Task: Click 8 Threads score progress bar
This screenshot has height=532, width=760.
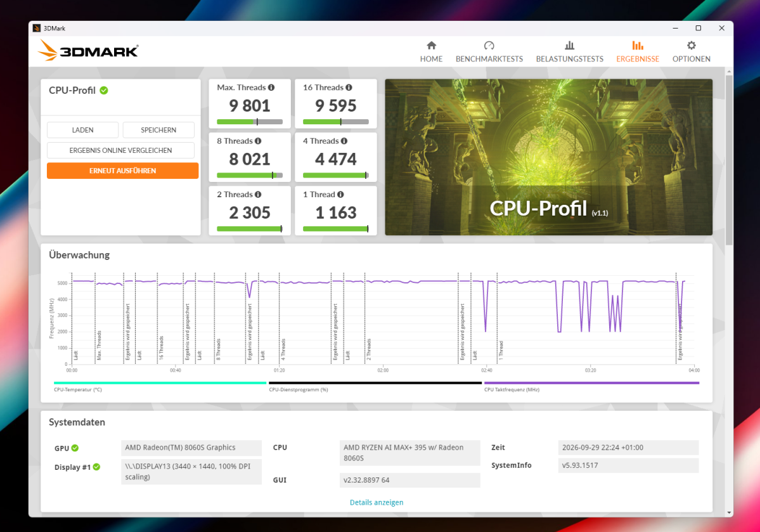Action: coord(250,175)
